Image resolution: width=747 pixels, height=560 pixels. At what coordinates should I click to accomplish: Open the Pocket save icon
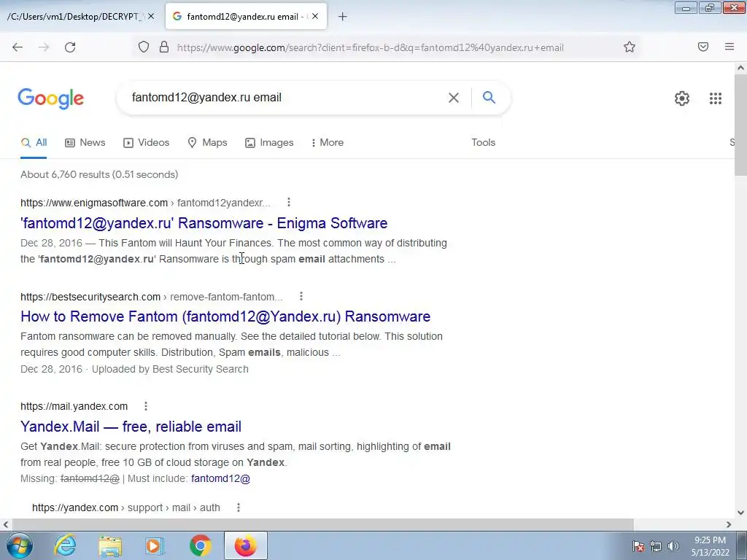pos(703,47)
